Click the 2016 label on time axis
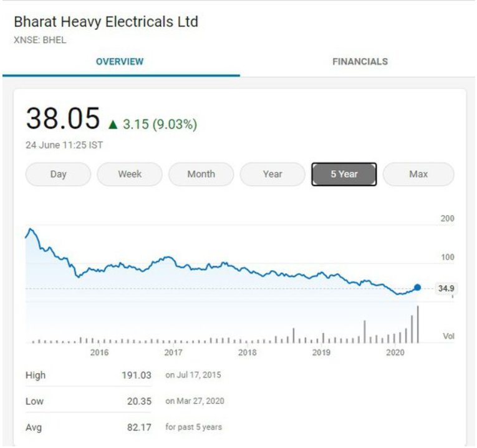This screenshot has height=448, width=477. click(x=99, y=353)
